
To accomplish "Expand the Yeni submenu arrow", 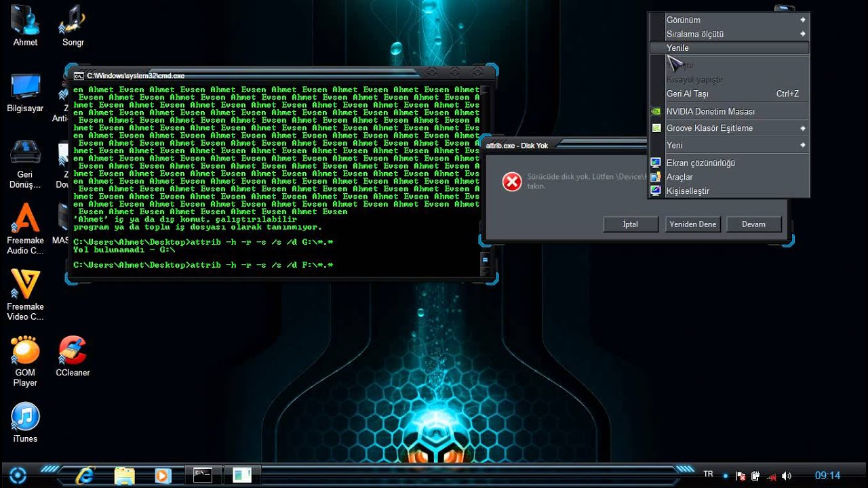I will click(803, 145).
